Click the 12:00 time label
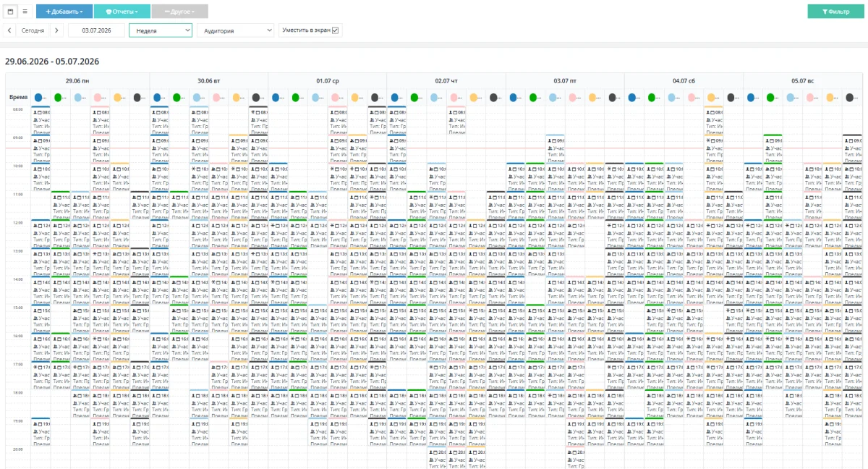Screen dimensions: 868x469 (x=17, y=222)
